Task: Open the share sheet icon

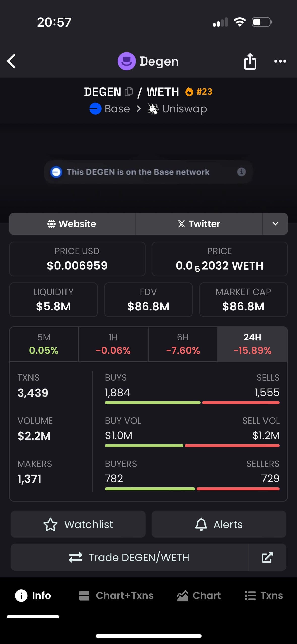Action: pyautogui.click(x=250, y=61)
